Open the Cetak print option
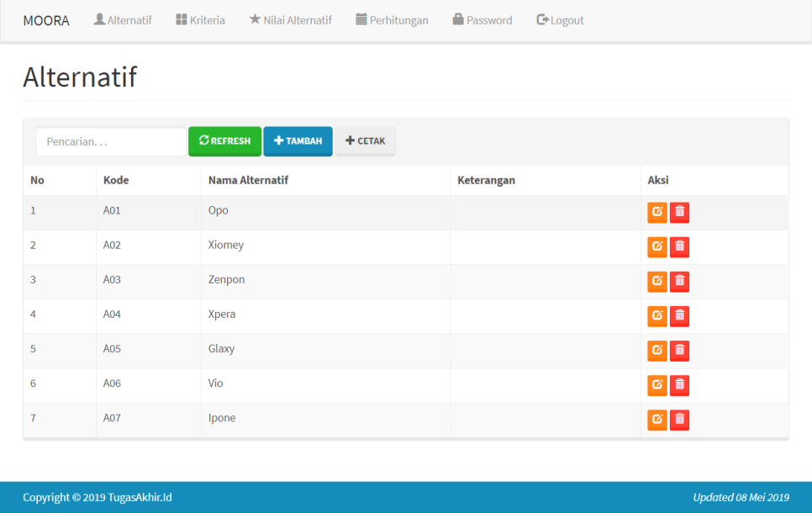 point(366,140)
